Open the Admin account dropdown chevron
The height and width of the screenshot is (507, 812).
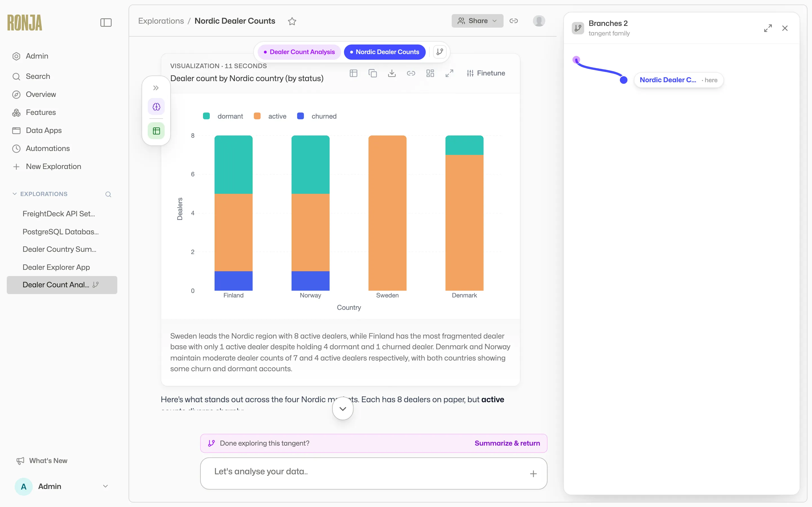pos(105,486)
